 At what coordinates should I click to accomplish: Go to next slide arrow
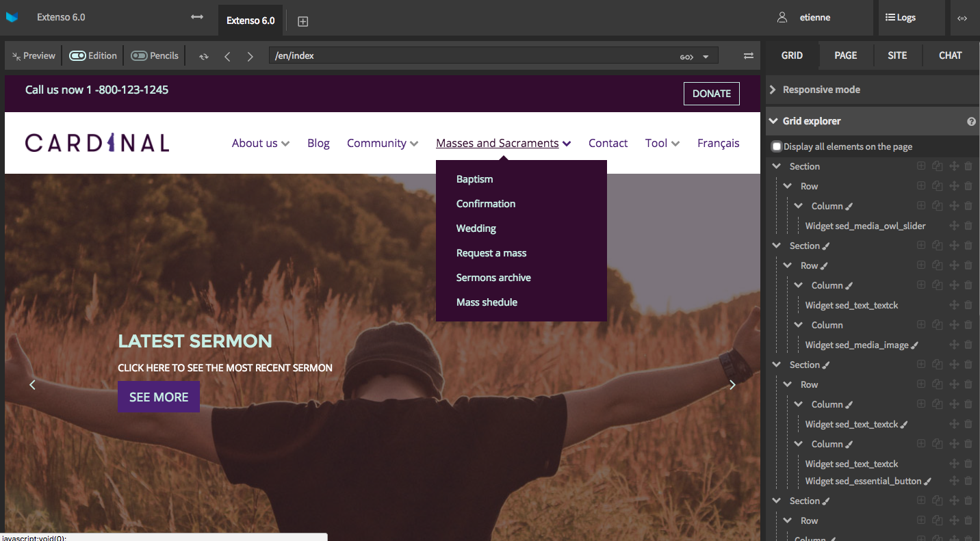coord(732,385)
